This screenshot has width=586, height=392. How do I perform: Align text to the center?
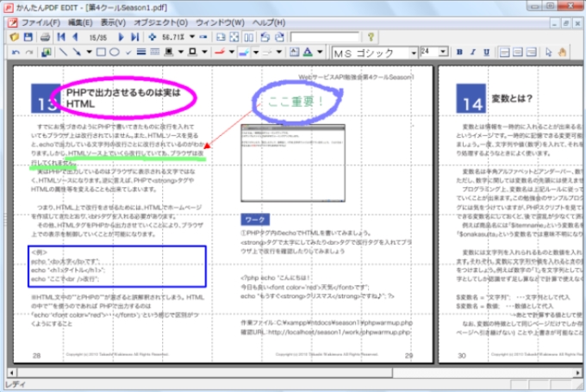click(518, 53)
